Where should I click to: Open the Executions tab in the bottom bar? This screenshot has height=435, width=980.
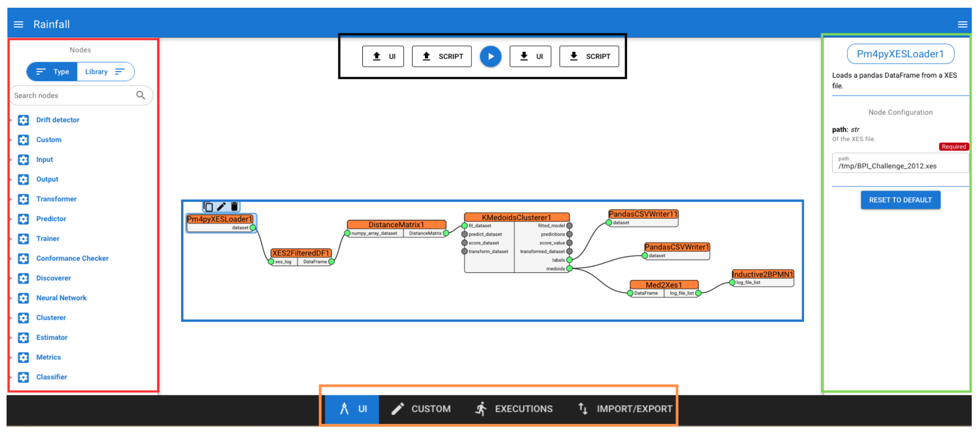pyautogui.click(x=514, y=409)
